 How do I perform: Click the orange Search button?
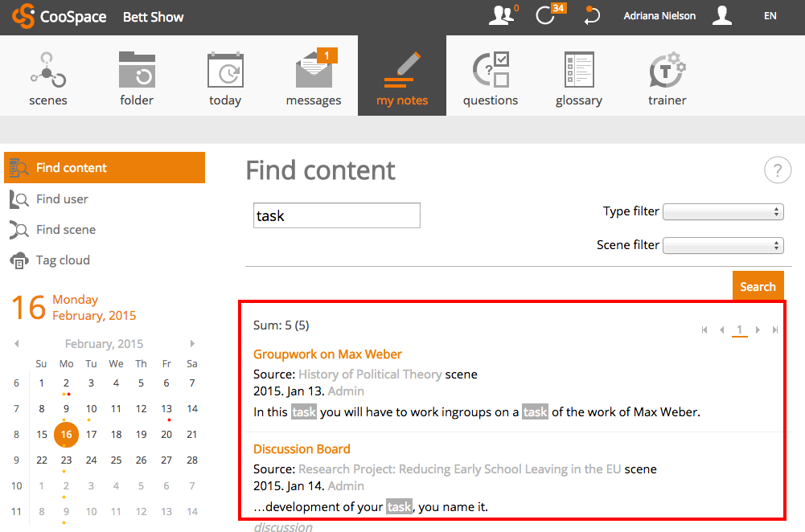(758, 287)
